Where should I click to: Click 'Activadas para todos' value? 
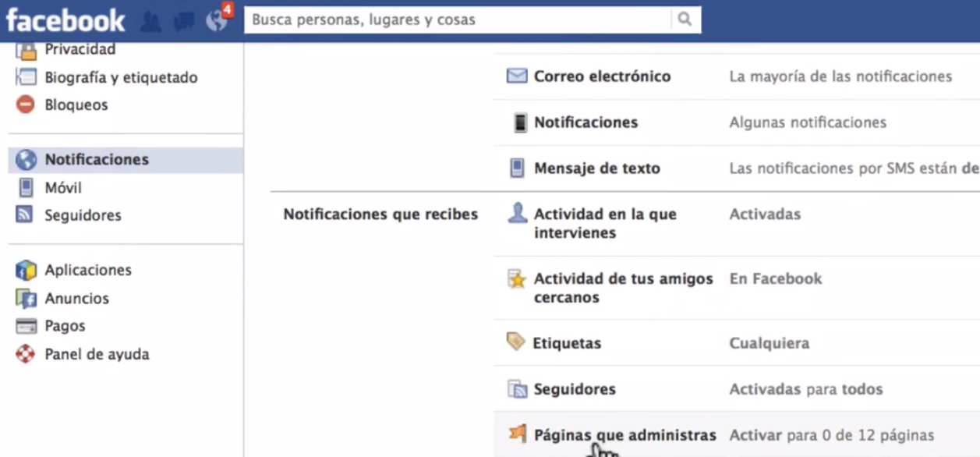pos(806,389)
